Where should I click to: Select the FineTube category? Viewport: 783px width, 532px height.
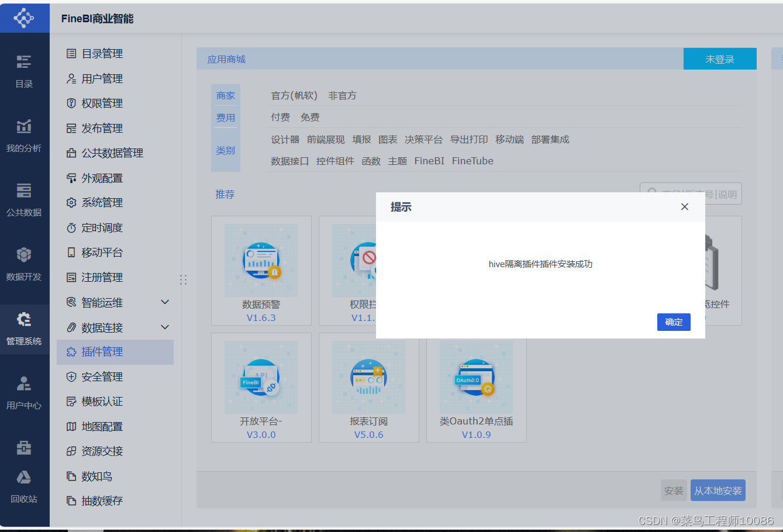[472, 161]
